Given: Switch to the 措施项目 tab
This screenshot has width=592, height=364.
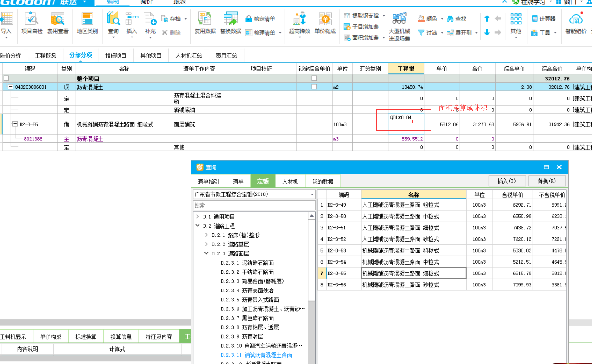Looking at the screenshot, I should coord(116,55).
